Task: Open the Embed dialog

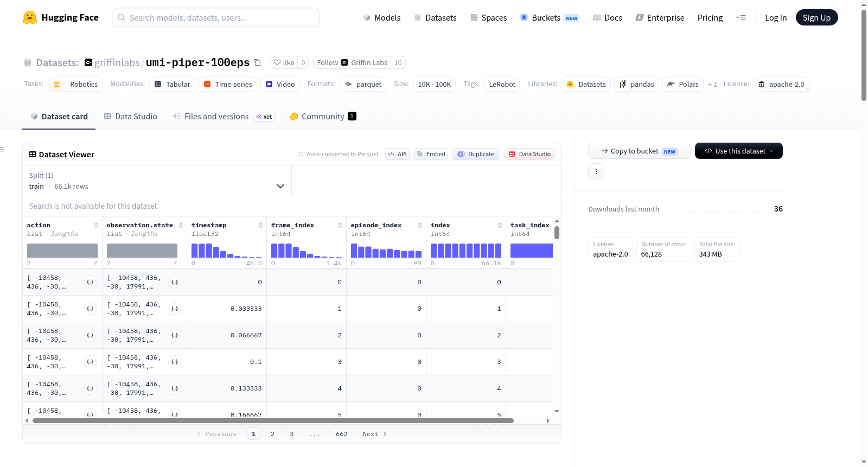Action: click(431, 154)
